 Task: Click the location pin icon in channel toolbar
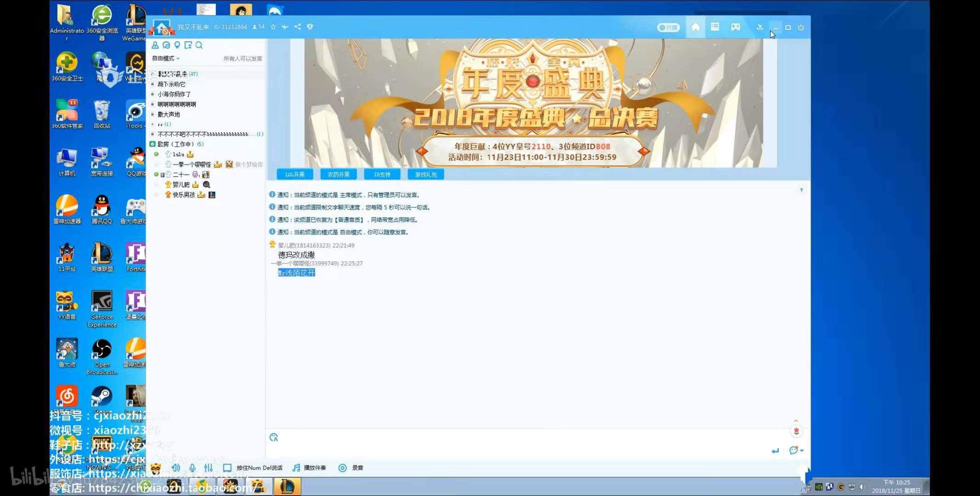point(177,45)
